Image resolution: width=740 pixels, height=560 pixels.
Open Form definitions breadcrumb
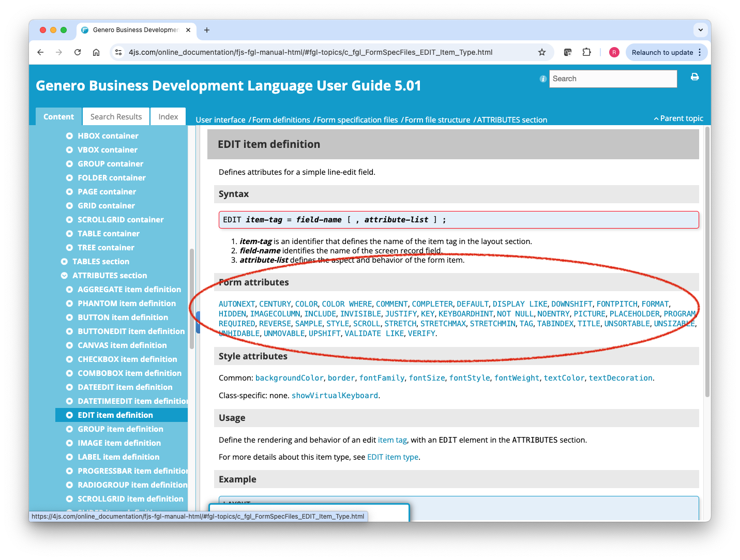pyautogui.click(x=281, y=120)
